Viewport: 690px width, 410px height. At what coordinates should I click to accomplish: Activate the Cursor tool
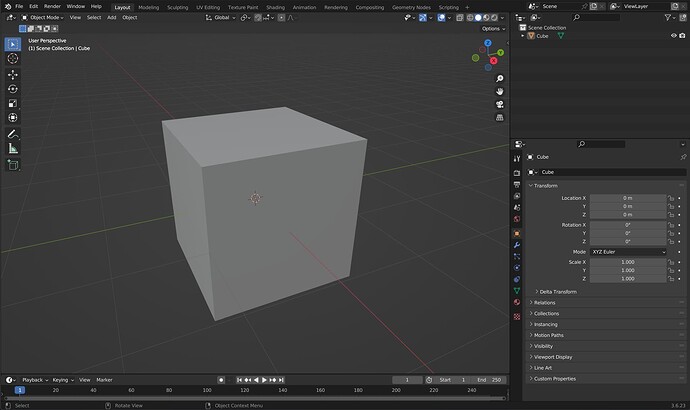pyautogui.click(x=13, y=59)
